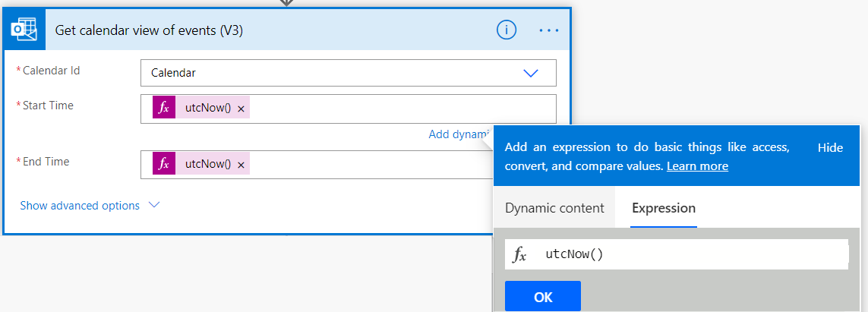
Task: Open the info icon on the action card
Action: coord(507,30)
